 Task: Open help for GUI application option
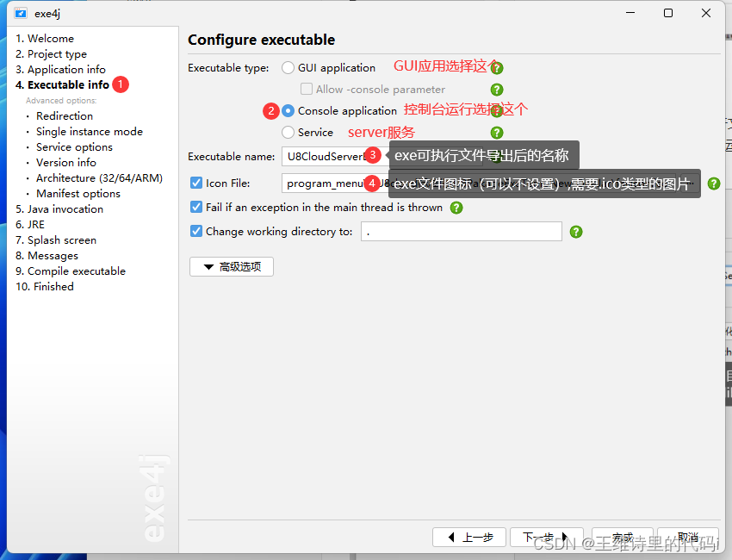(497, 68)
